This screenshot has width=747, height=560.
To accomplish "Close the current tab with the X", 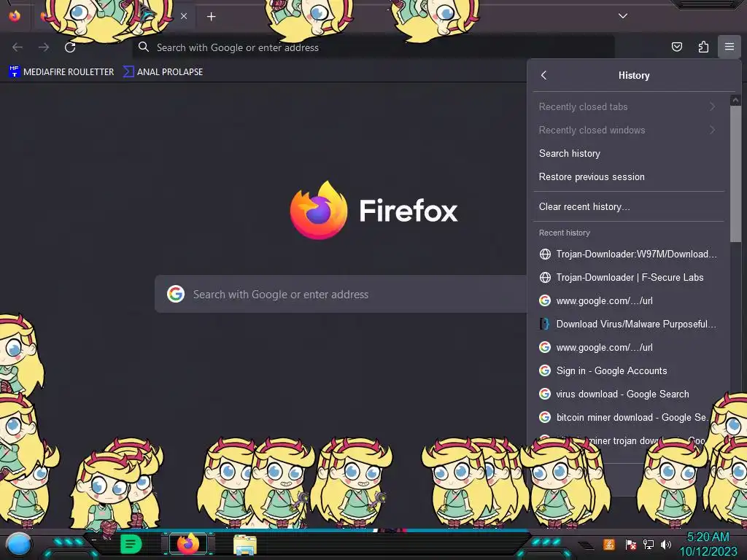I will (x=184, y=16).
